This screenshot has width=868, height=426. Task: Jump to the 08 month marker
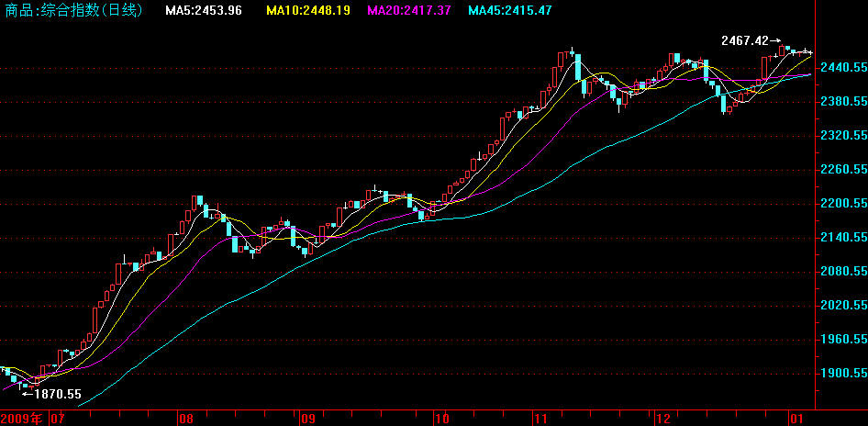coord(186,419)
